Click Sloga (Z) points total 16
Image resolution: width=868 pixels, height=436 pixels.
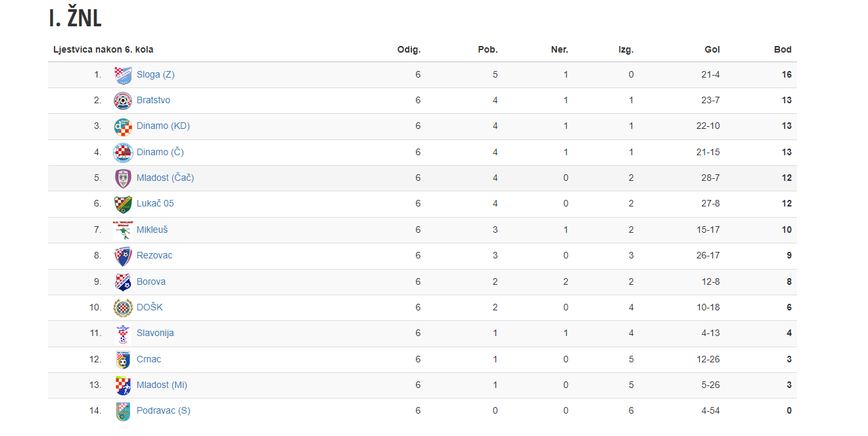click(x=787, y=74)
